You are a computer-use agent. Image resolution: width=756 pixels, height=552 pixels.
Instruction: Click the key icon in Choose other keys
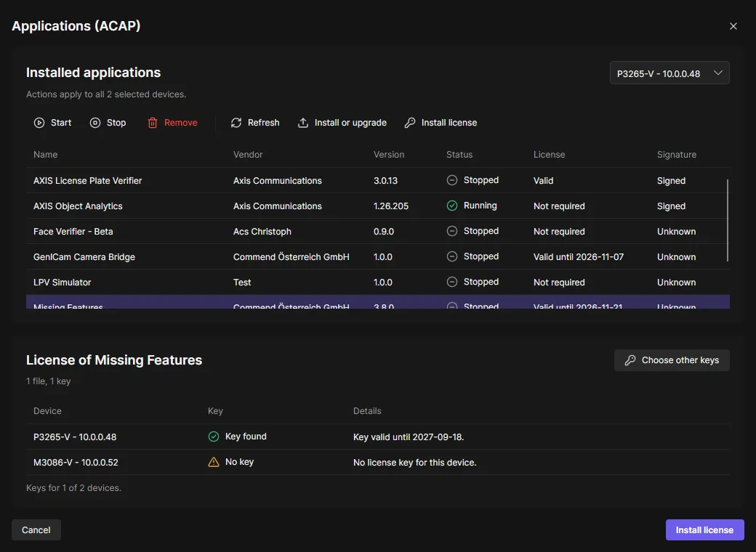[x=630, y=360]
